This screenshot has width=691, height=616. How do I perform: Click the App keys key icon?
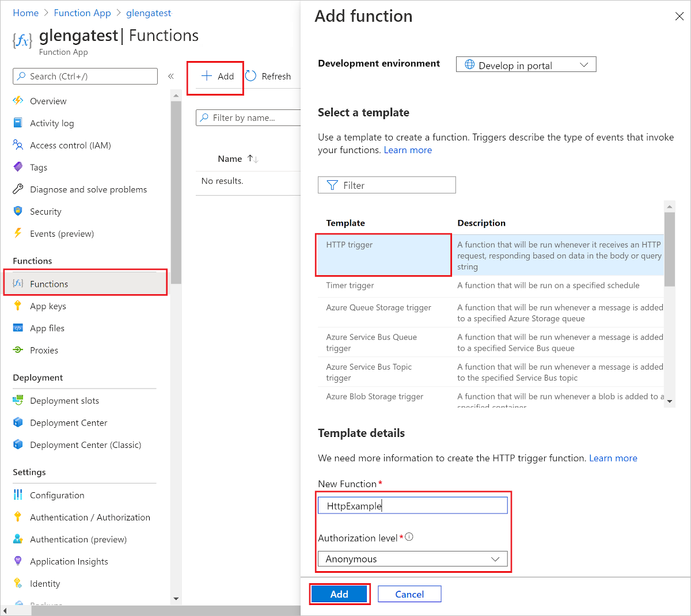18,306
